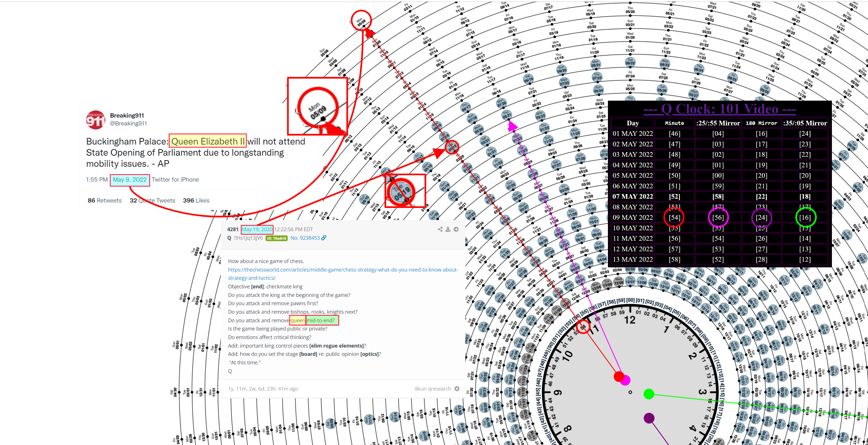Open the Q Clock: 101 Video title link
Image resolution: width=868 pixels, height=445 pixels.
pos(719,109)
